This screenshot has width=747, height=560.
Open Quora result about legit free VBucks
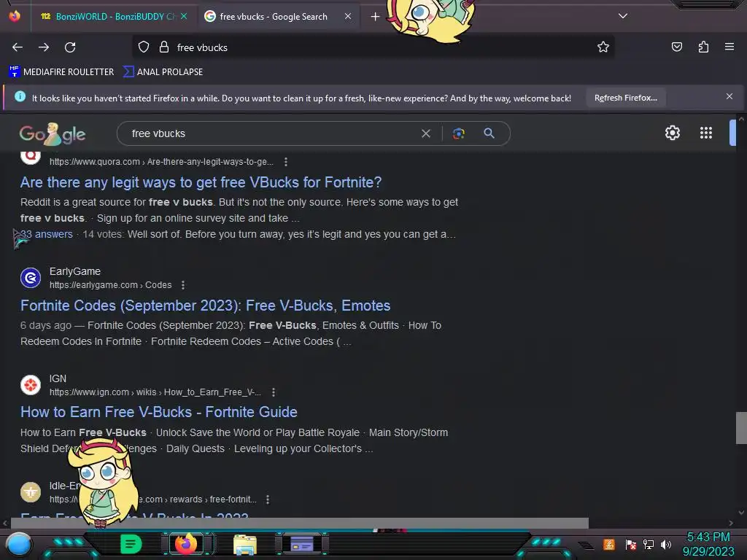click(x=201, y=182)
